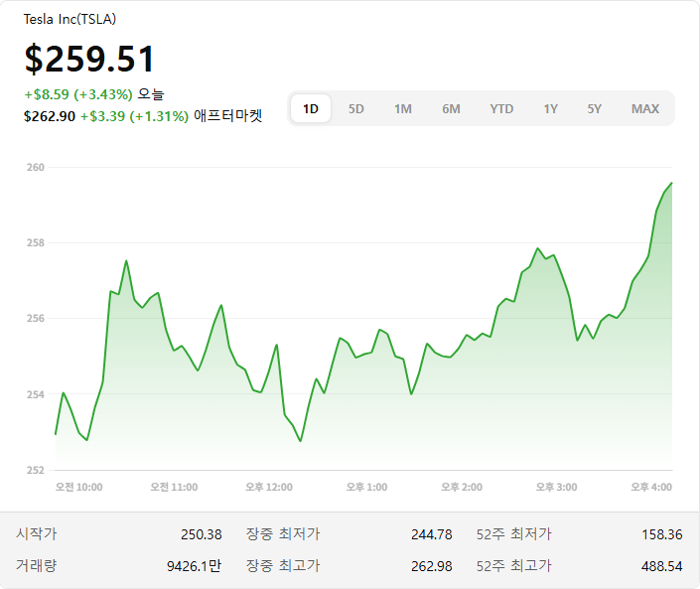The height and width of the screenshot is (589, 700).
Task: Click the +$8.59 (+3.43%) daily change
Action: click(x=78, y=94)
